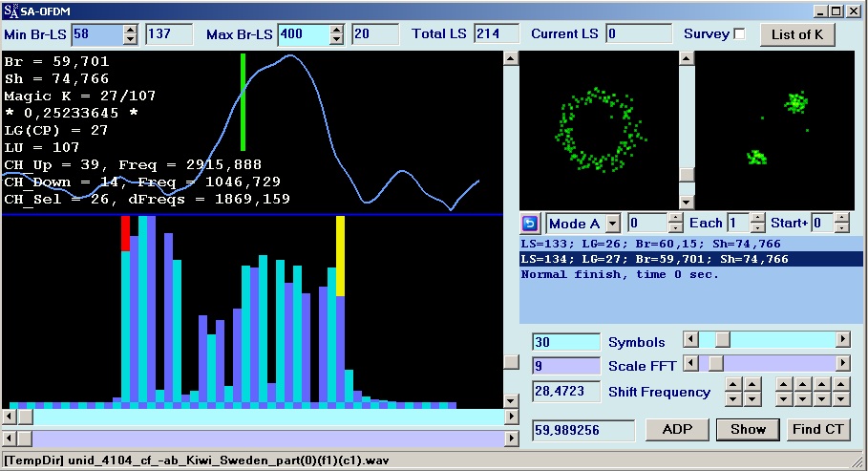Click the Show button
The width and height of the screenshot is (868, 471).
pyautogui.click(x=748, y=430)
